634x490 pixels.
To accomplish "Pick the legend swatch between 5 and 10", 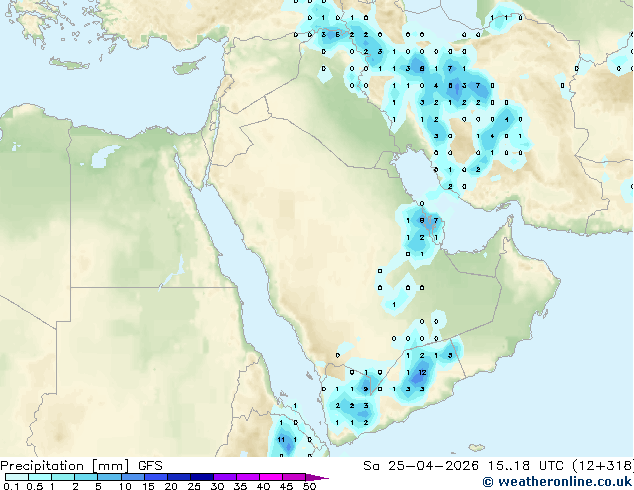I will coord(109,477).
